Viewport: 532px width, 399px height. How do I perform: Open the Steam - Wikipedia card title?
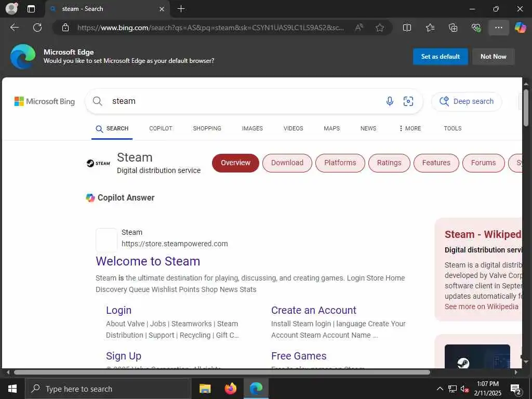483,234
